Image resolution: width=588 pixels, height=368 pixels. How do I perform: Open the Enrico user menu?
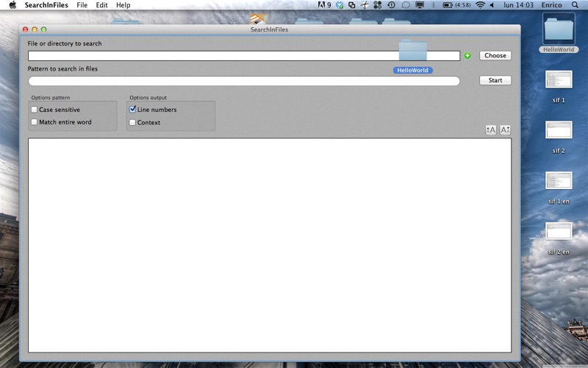(551, 5)
